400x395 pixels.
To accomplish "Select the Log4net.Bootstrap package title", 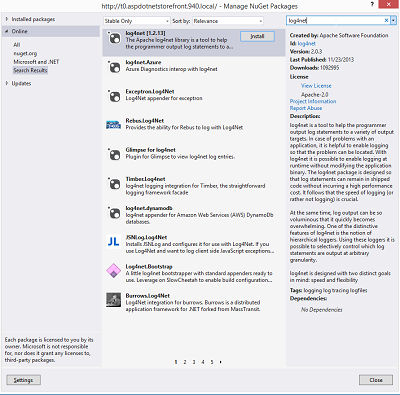I will click(149, 266).
